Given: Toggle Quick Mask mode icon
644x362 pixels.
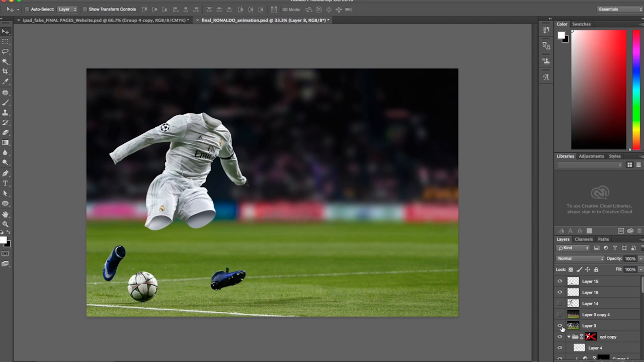Looking at the screenshot, I should [6, 254].
